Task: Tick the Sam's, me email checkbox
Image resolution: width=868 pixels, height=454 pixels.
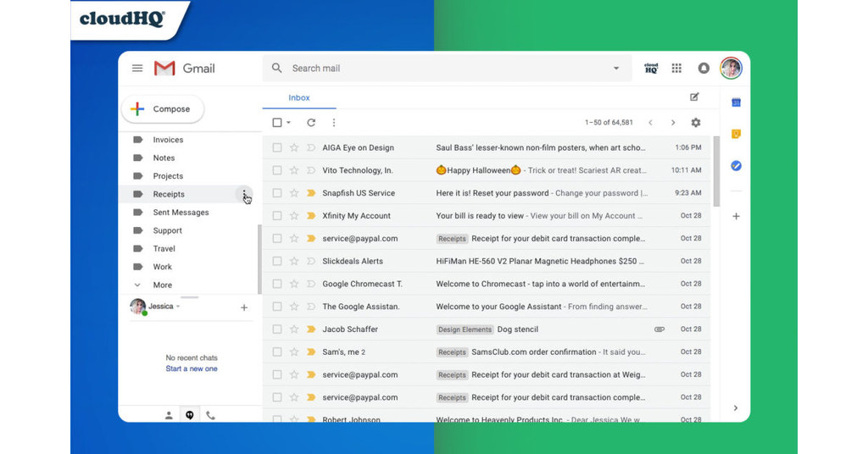Action: point(277,352)
